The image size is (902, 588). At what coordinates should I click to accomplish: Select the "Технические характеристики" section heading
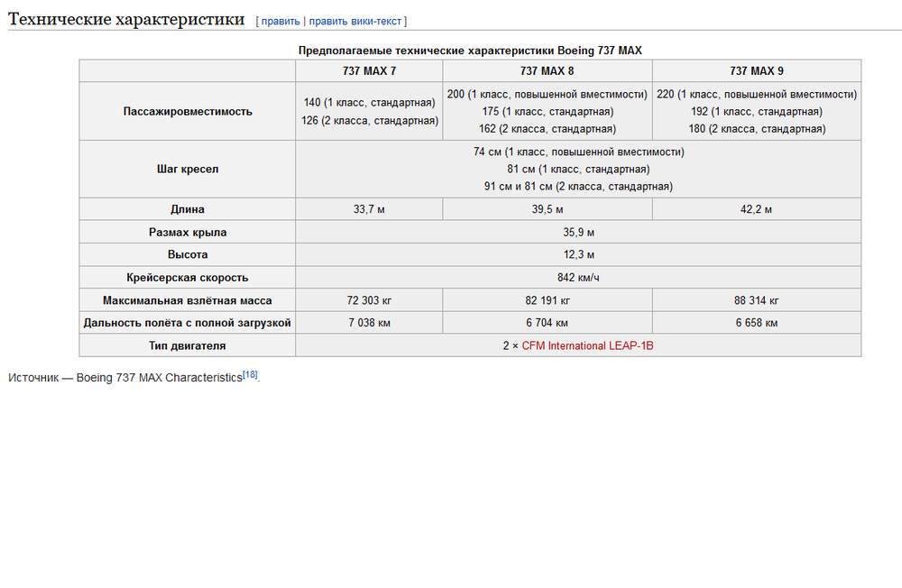[x=126, y=19]
